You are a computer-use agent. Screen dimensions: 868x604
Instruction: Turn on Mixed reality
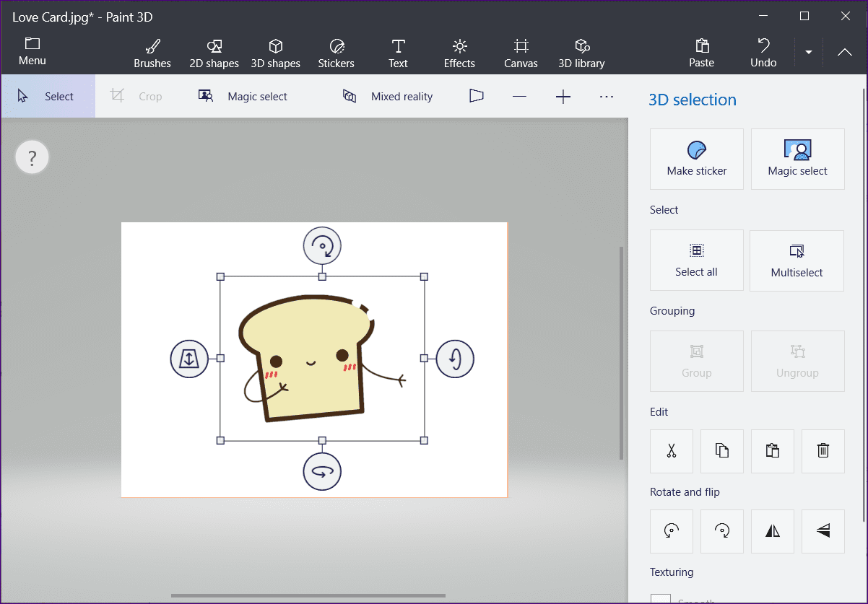(x=388, y=96)
